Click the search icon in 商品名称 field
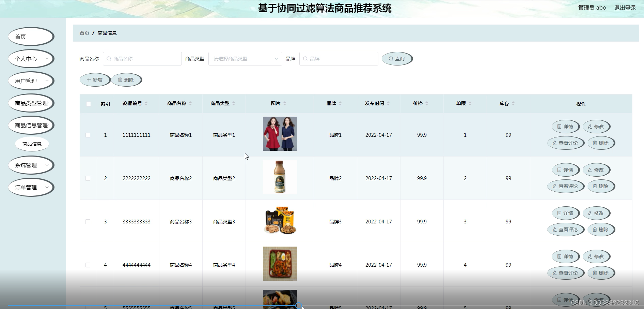Viewport: 644px width, 309px height. (109, 59)
